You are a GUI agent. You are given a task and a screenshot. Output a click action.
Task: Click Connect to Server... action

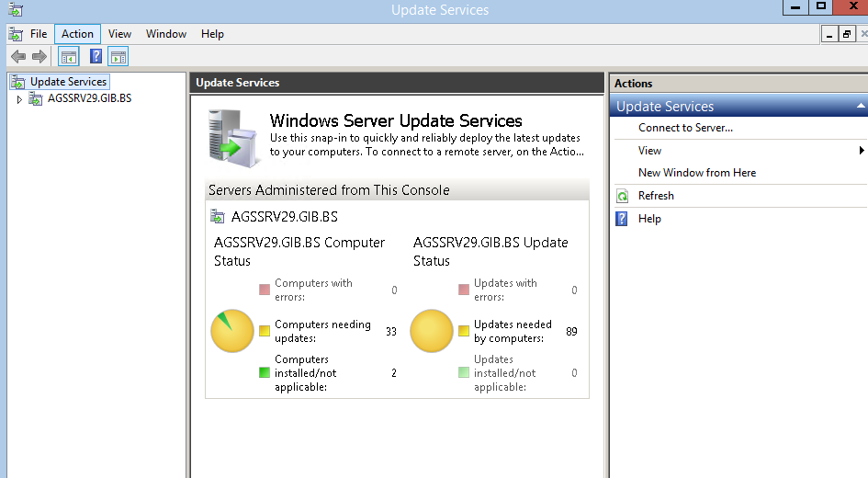[x=685, y=128]
